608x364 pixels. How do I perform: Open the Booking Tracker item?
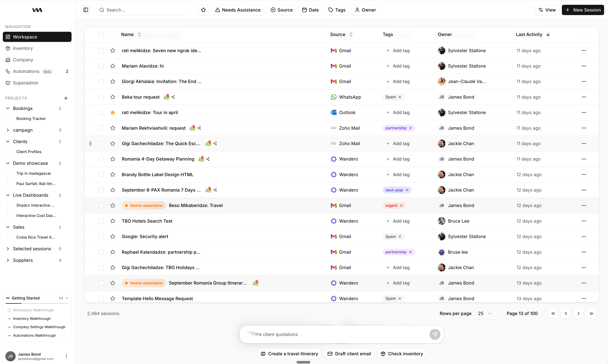(31, 118)
